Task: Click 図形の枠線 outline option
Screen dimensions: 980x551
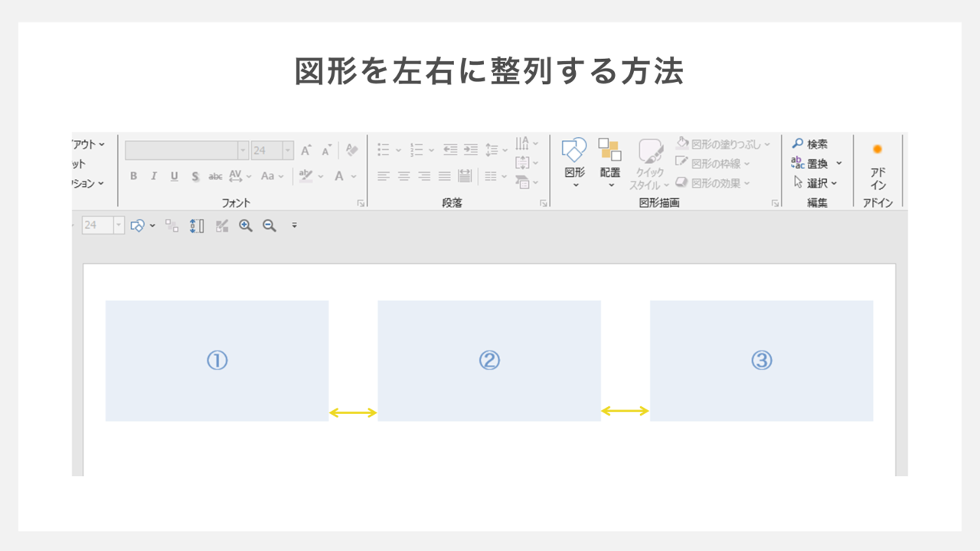Action: click(713, 163)
